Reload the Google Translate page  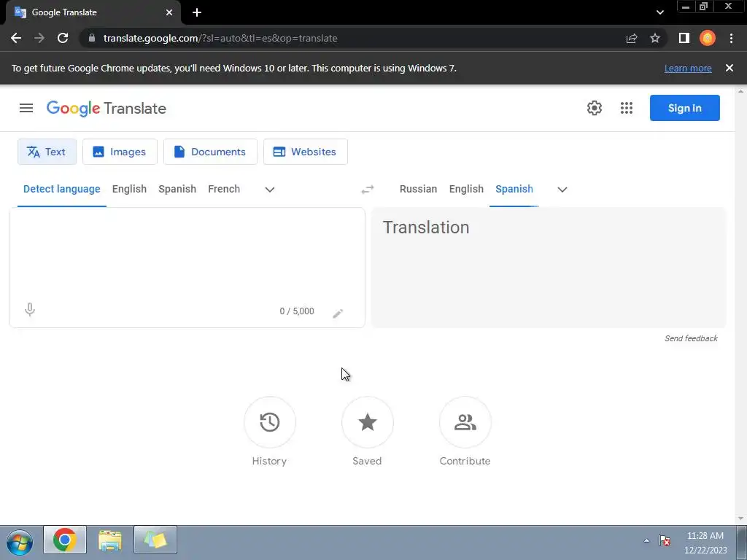point(63,38)
